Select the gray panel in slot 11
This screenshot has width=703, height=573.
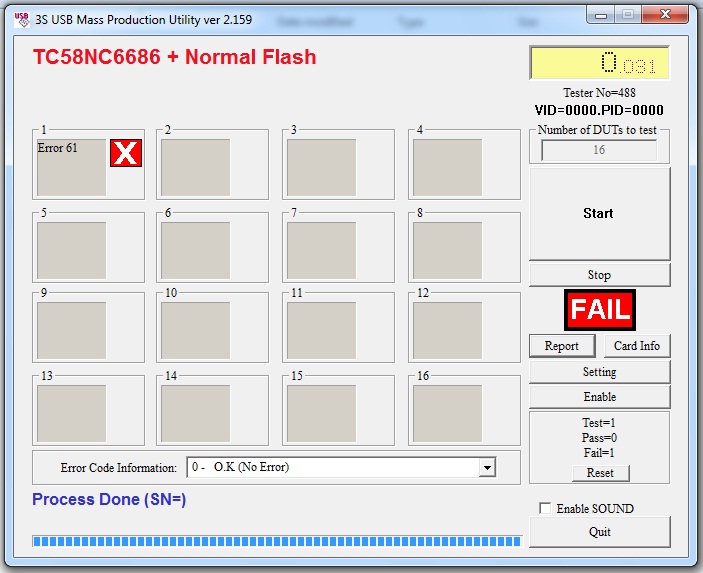point(321,330)
